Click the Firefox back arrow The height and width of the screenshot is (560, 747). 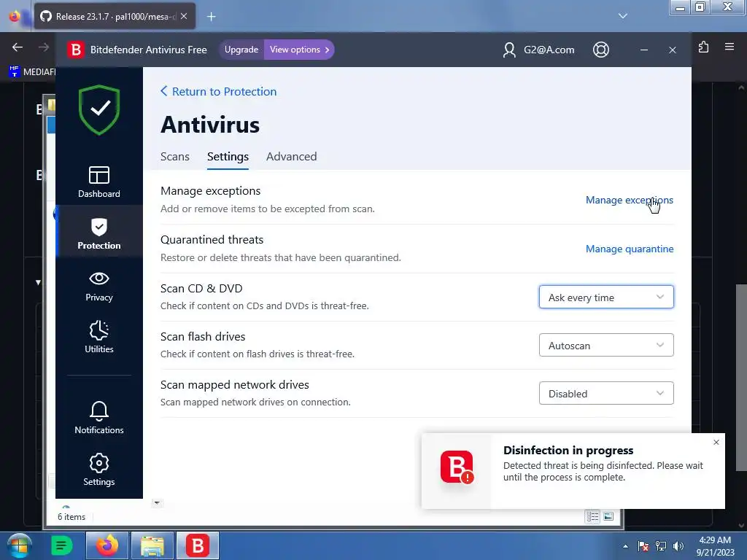(18, 47)
